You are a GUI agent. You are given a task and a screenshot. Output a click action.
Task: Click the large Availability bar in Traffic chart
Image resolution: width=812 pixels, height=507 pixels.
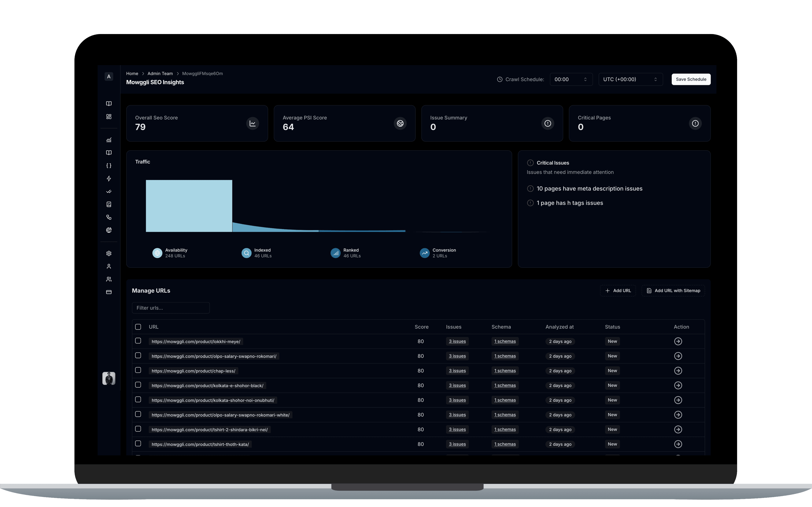pos(189,206)
